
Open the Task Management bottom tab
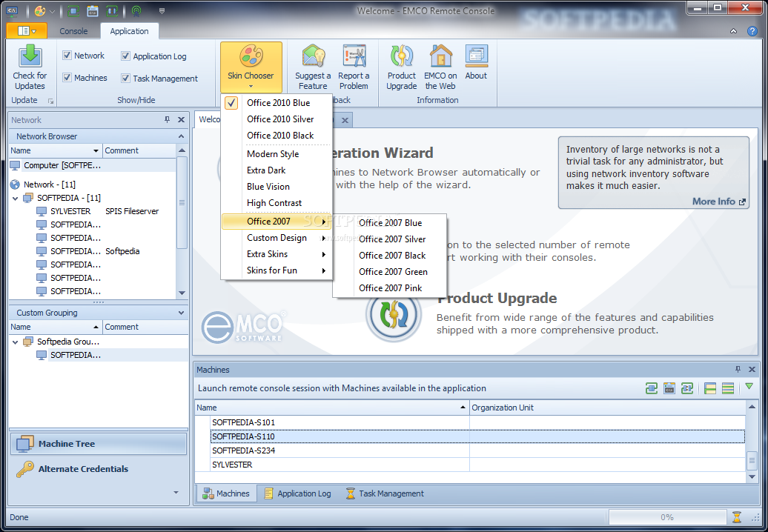point(385,493)
